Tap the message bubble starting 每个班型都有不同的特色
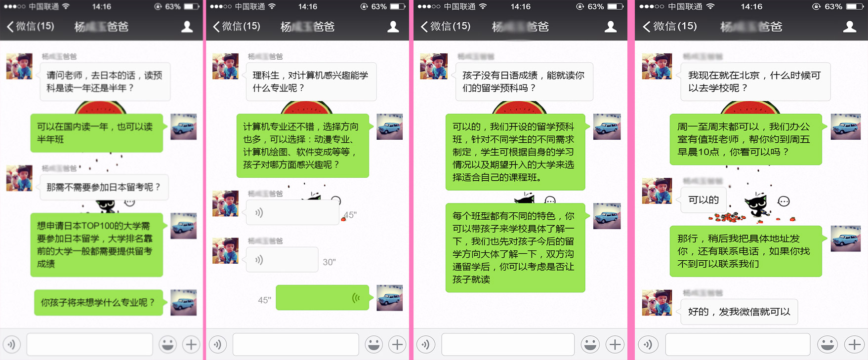Viewport: 868px width, 360px height. [x=515, y=247]
